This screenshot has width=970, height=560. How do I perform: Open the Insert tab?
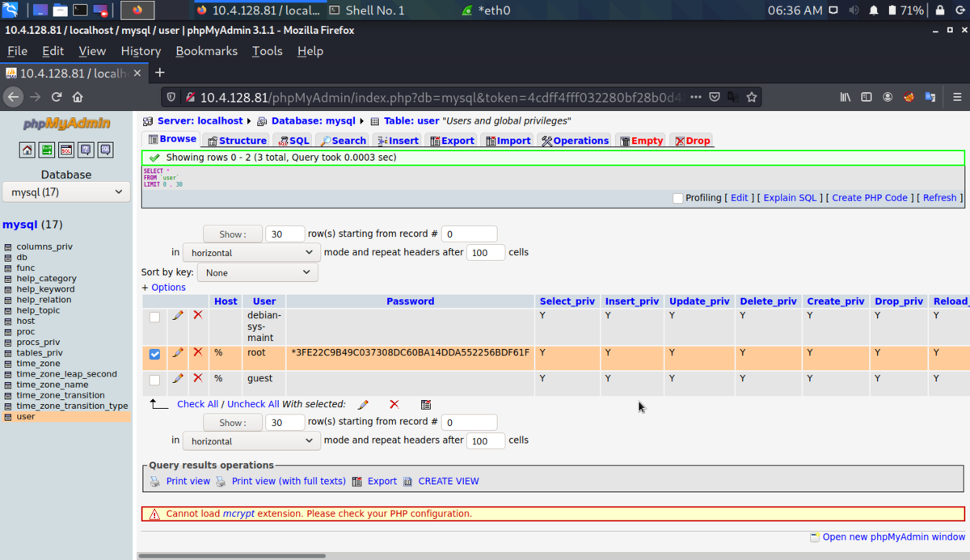[396, 141]
